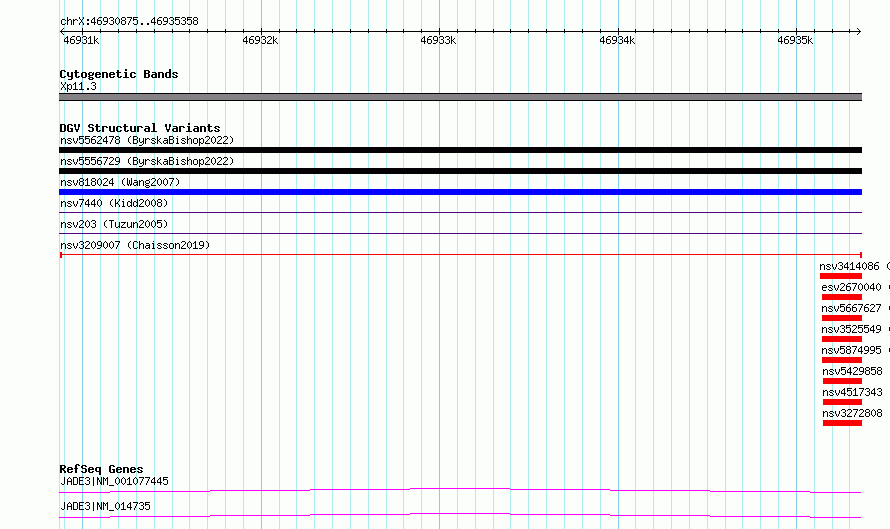Click the left arrow of the ruler
890x529 pixels.
(x=62, y=32)
